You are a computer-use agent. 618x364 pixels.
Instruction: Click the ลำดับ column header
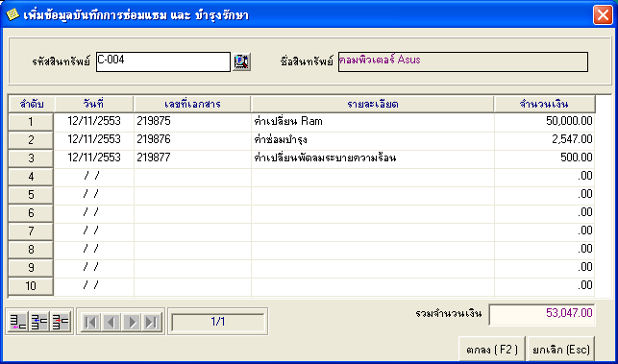32,105
